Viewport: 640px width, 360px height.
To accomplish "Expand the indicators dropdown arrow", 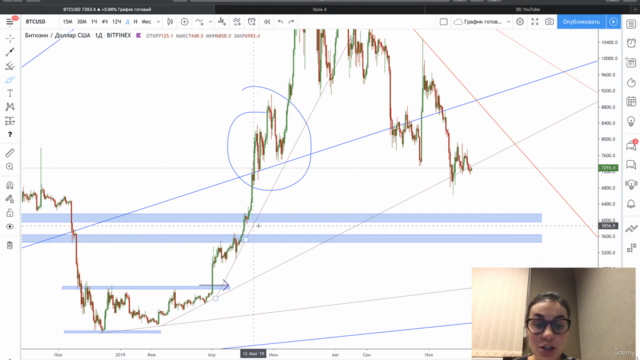I will click(210, 22).
